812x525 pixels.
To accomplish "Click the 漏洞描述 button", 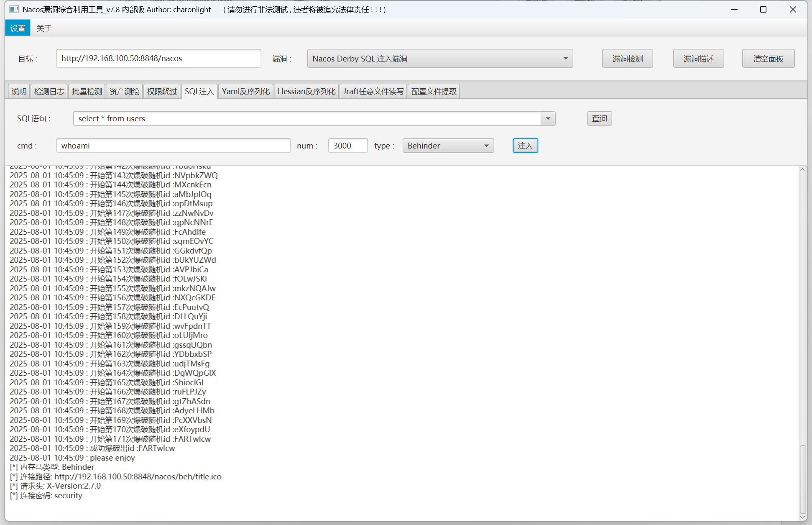I will (698, 59).
